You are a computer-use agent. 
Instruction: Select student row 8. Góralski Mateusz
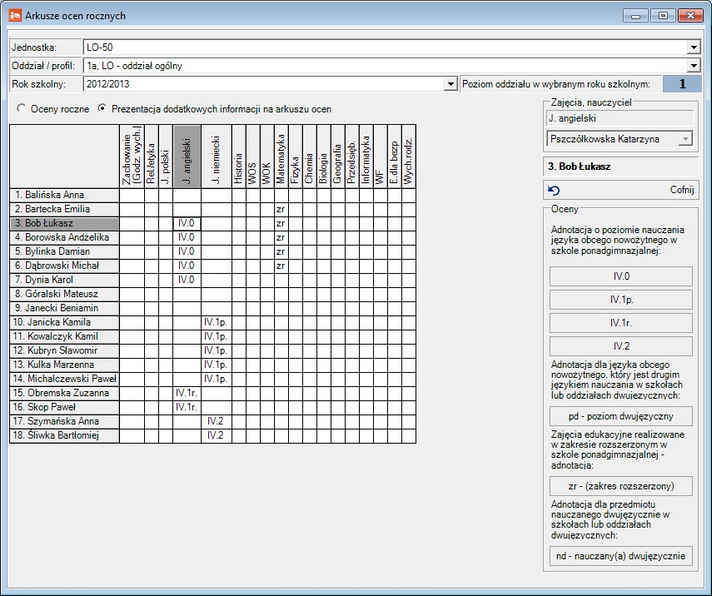tap(64, 294)
